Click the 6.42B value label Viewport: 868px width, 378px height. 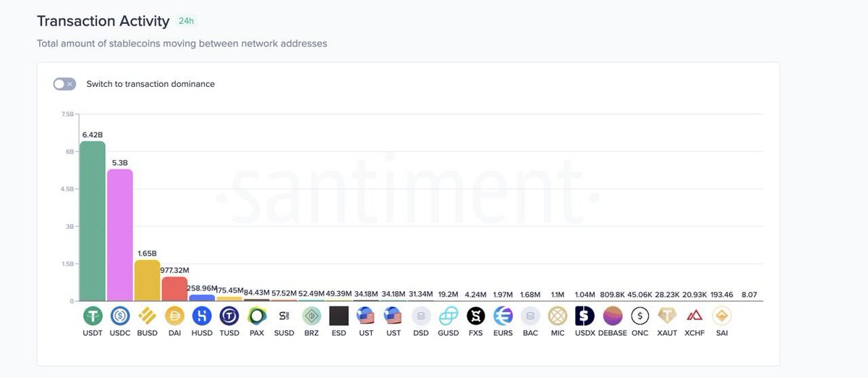(x=93, y=135)
